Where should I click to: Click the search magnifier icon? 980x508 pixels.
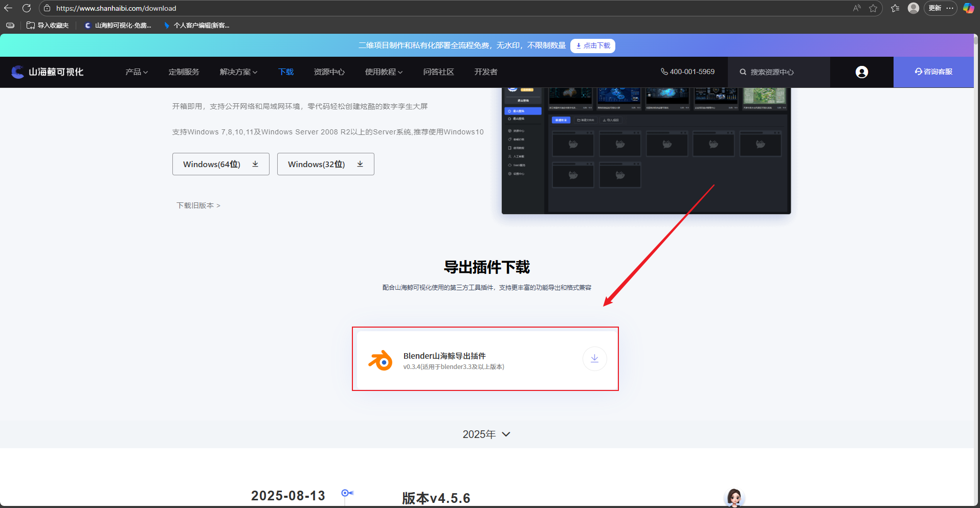click(743, 72)
